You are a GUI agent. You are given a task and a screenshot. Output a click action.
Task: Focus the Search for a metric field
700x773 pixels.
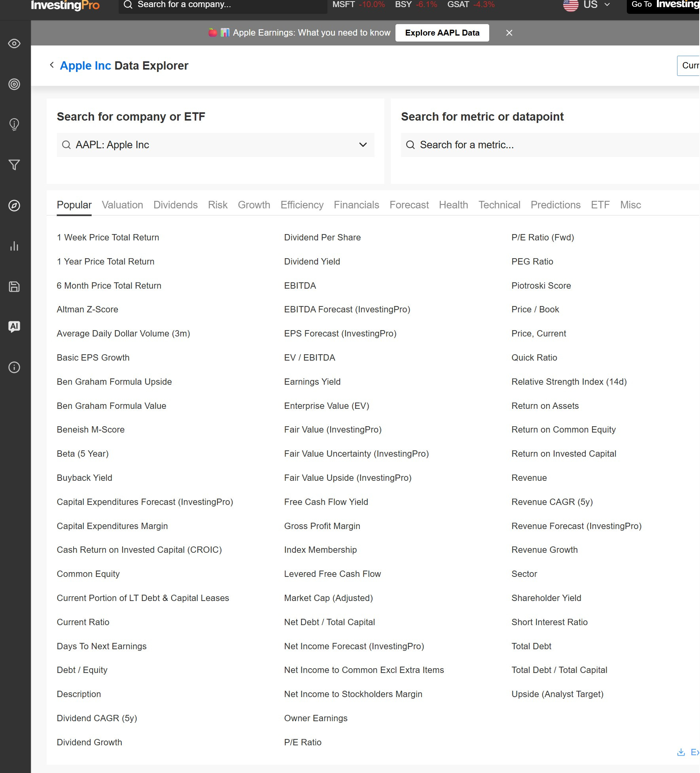point(550,145)
